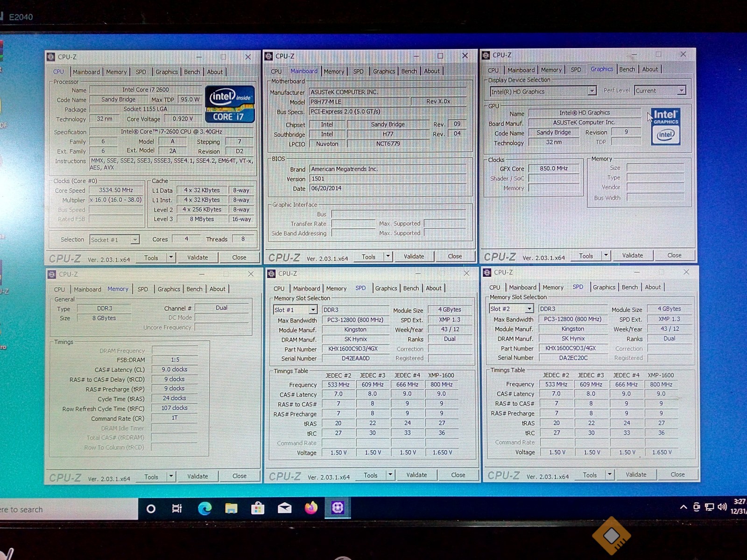Click BIOS Date 06/20/2014 field
The width and height of the screenshot is (747, 560).
pos(388,189)
